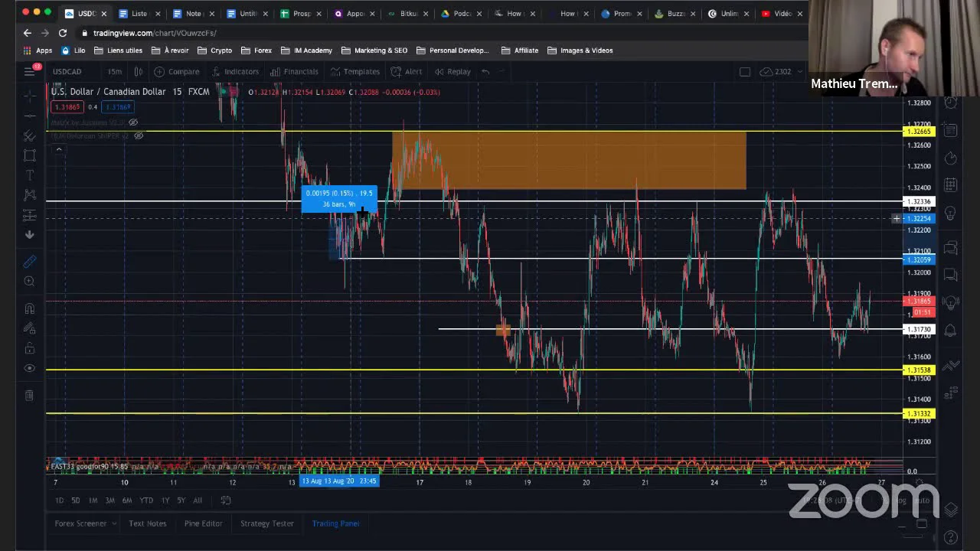Expand the Forex Screener dropdown
980x551 pixels.
coord(114,523)
